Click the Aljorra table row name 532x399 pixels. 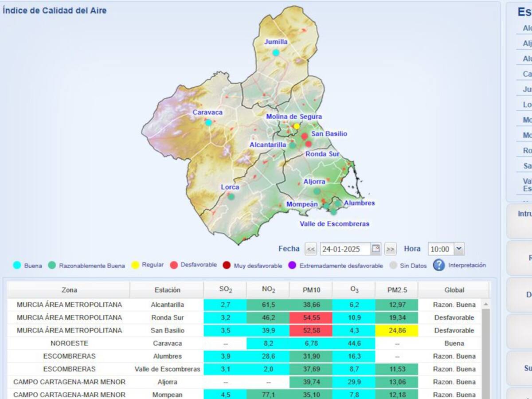point(167,382)
